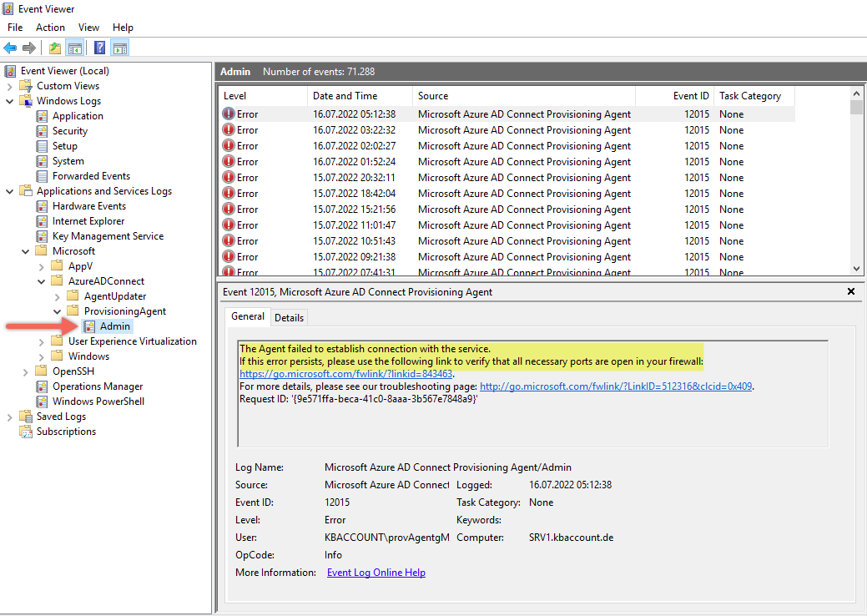Select the Security log icon
This screenshot has height=616, width=867.
[x=42, y=131]
